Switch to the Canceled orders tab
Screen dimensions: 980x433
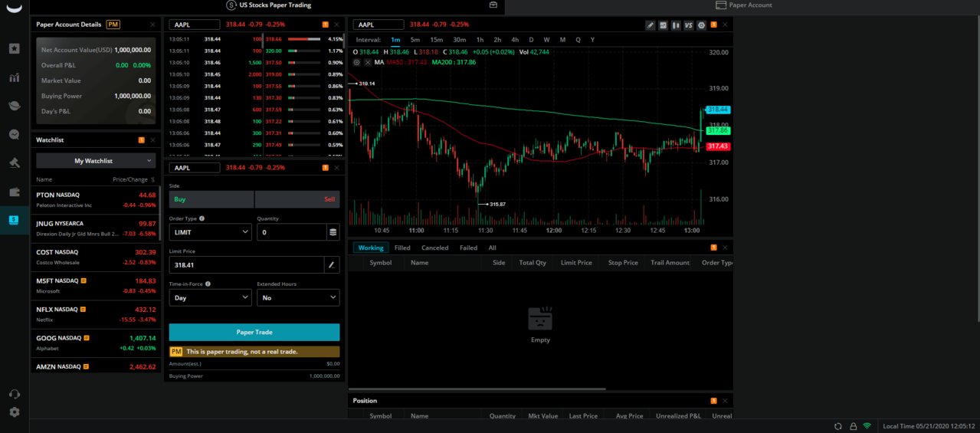pos(435,248)
